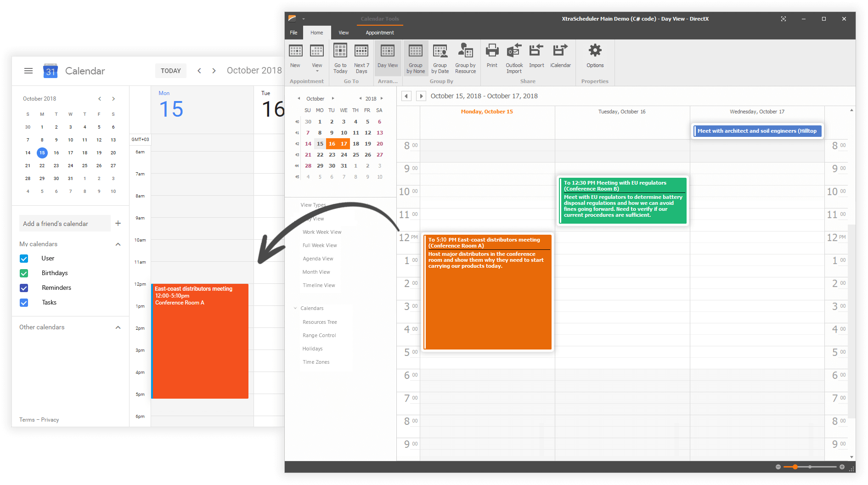Viewport: 868px width, 485px height.
Task: Open the East-coast distributors meeting appointment in scheduler
Action: pyautogui.click(x=488, y=292)
